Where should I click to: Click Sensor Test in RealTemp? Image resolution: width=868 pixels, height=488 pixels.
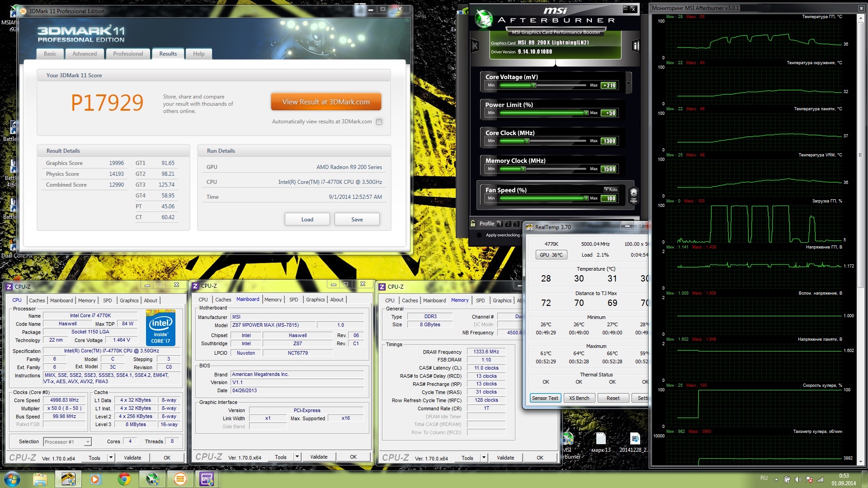tap(545, 398)
